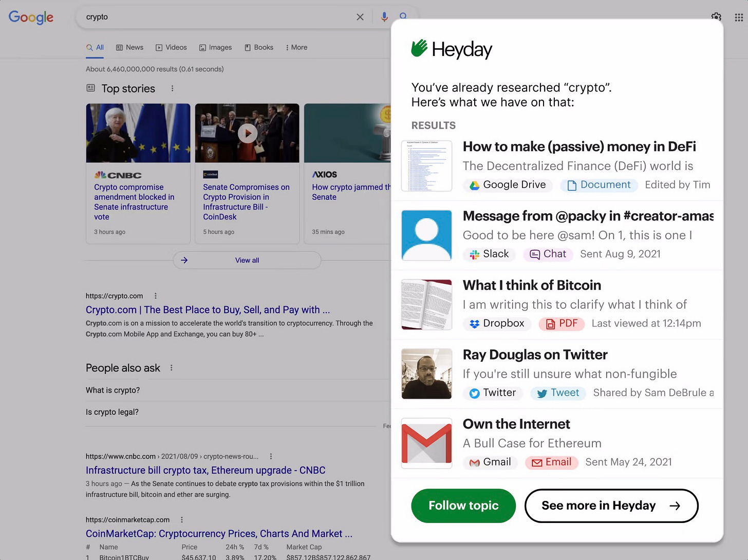The image size is (748, 560).
Task: Click the Gmail logo thumbnail
Action: point(426,443)
